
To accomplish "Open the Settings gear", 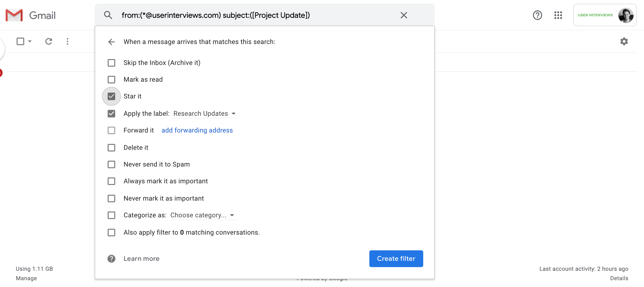I will point(624,41).
